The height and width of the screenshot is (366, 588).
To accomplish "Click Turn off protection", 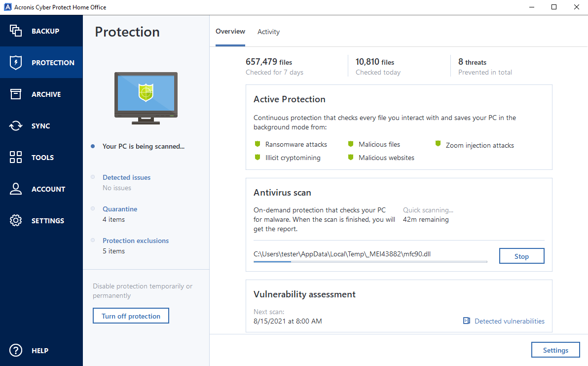I will click(131, 316).
